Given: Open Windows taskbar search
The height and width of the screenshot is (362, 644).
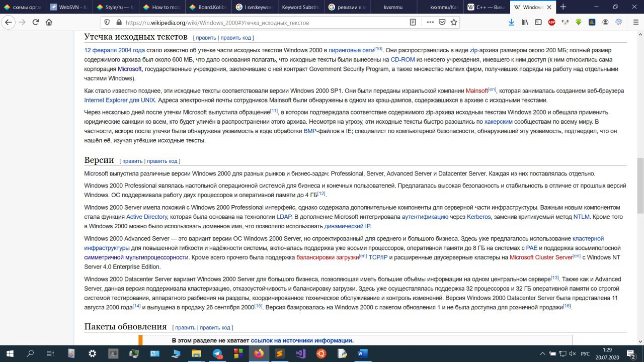Looking at the screenshot, I should [x=30, y=353].
